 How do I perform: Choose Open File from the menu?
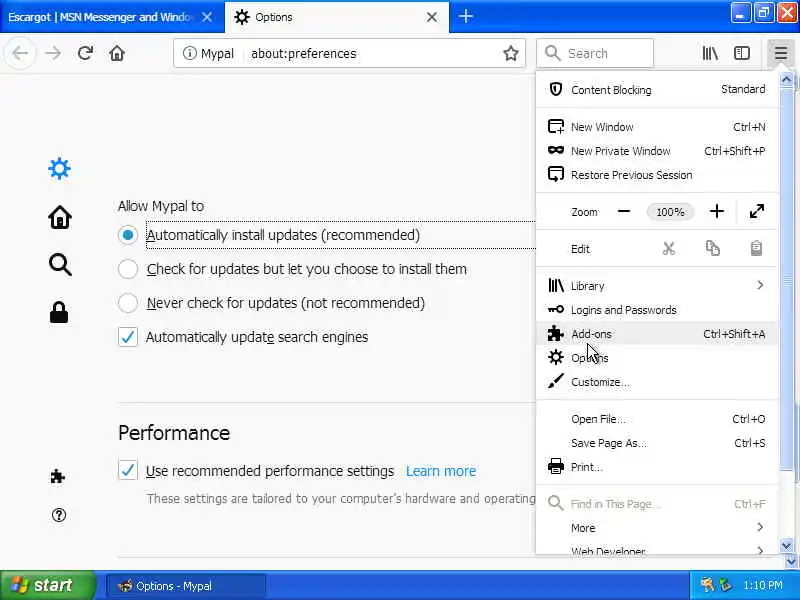(x=657, y=419)
